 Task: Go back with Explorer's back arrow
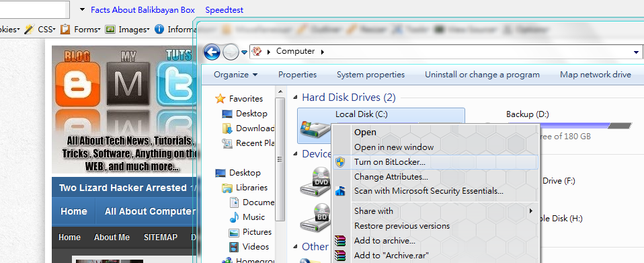(x=212, y=52)
